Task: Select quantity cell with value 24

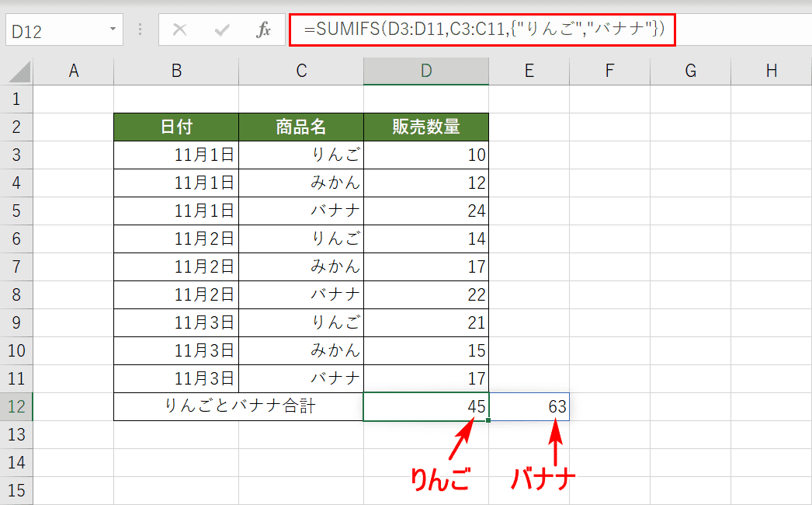Action: 426,211
